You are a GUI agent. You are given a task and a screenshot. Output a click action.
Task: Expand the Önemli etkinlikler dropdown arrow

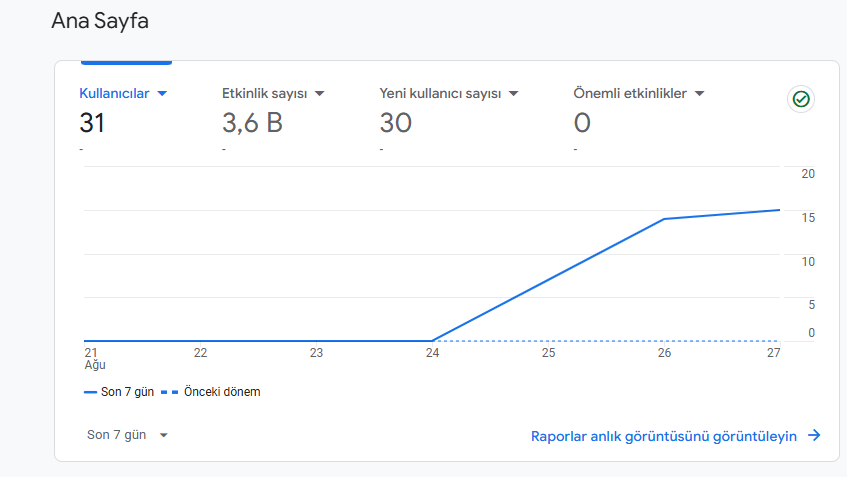(x=699, y=94)
